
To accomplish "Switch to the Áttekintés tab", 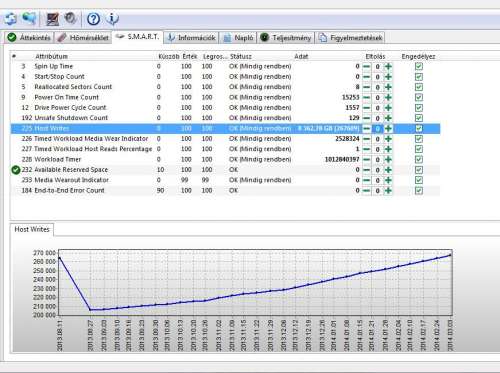I will coord(29,38).
